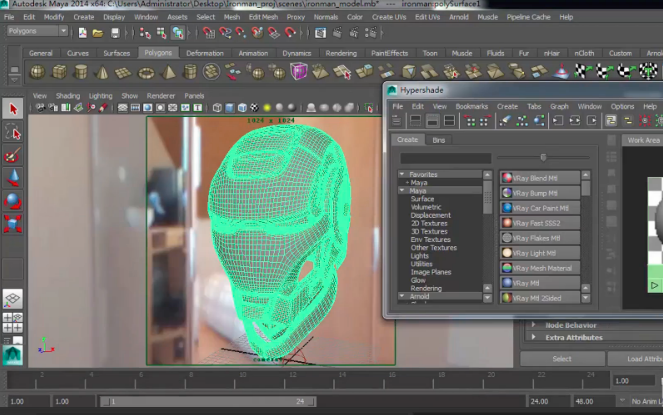Click the current frame field showing 1.00
This screenshot has width=663, height=415.
click(634, 381)
